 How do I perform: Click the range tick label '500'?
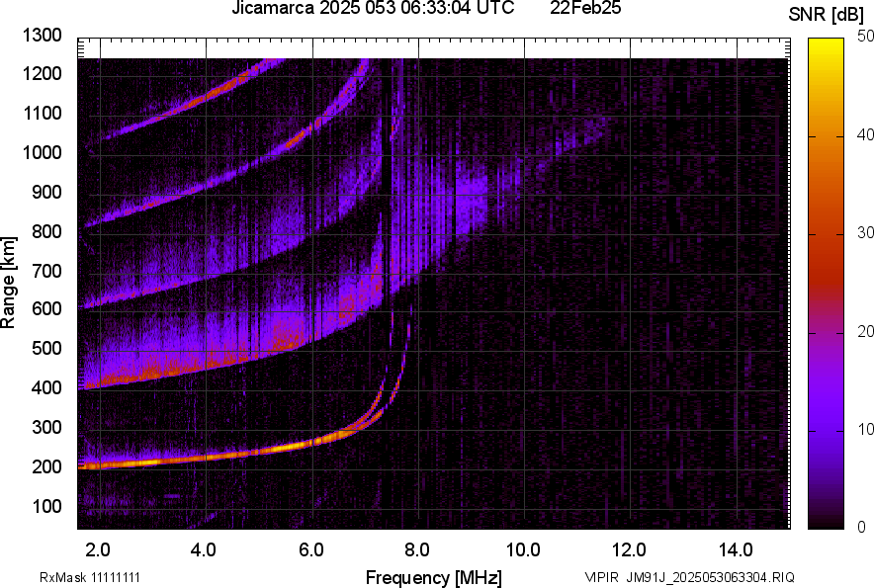pos(46,348)
